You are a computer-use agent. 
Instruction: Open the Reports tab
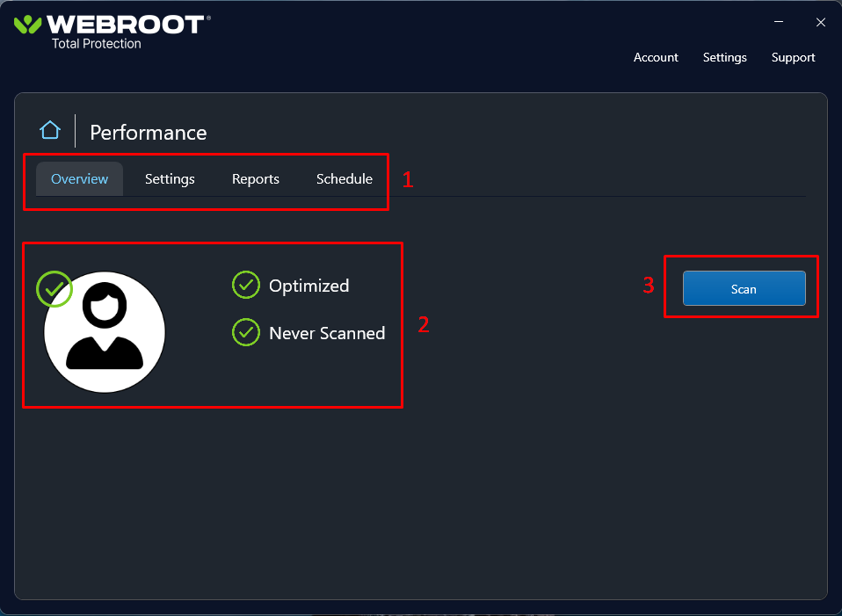coord(256,179)
